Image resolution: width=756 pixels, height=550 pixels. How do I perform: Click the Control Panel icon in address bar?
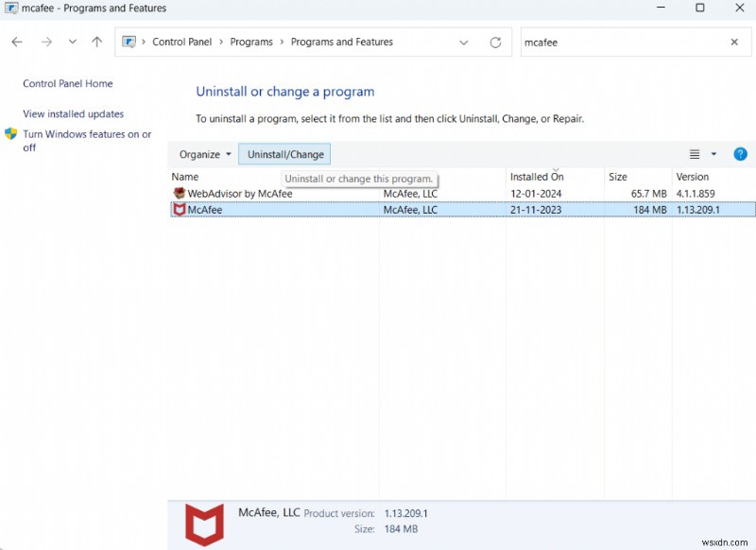tap(129, 42)
